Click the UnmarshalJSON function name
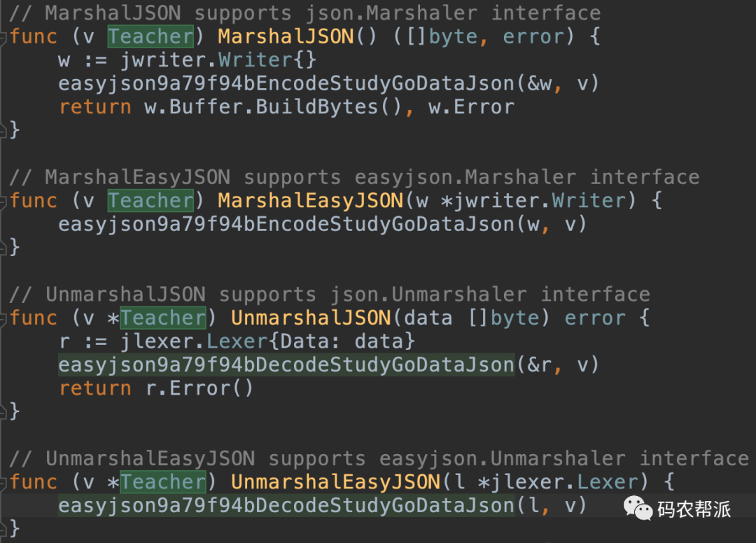 (x=311, y=318)
